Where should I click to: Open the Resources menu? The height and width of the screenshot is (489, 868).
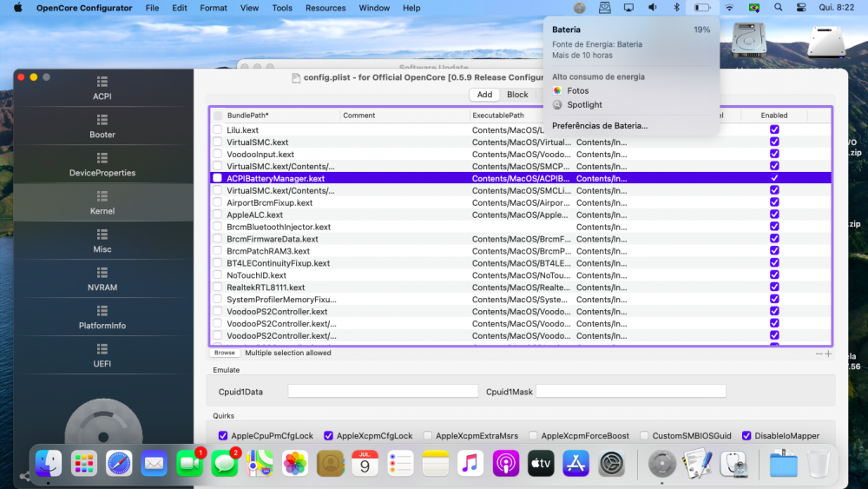click(325, 8)
